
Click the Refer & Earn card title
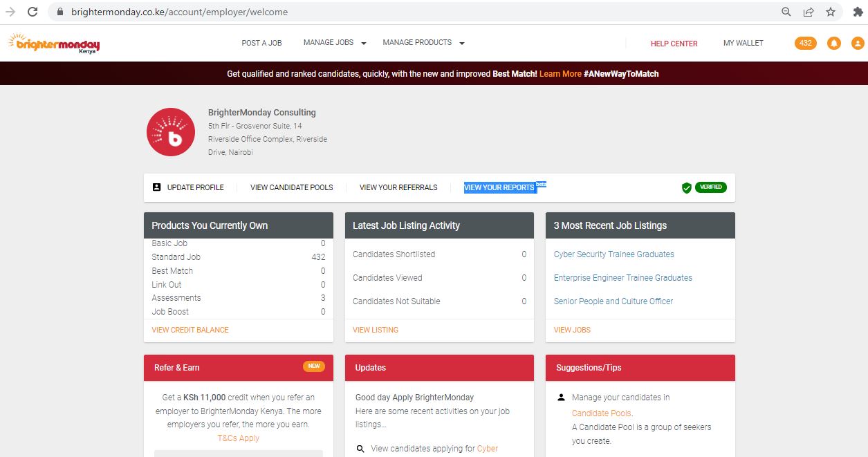click(x=177, y=368)
